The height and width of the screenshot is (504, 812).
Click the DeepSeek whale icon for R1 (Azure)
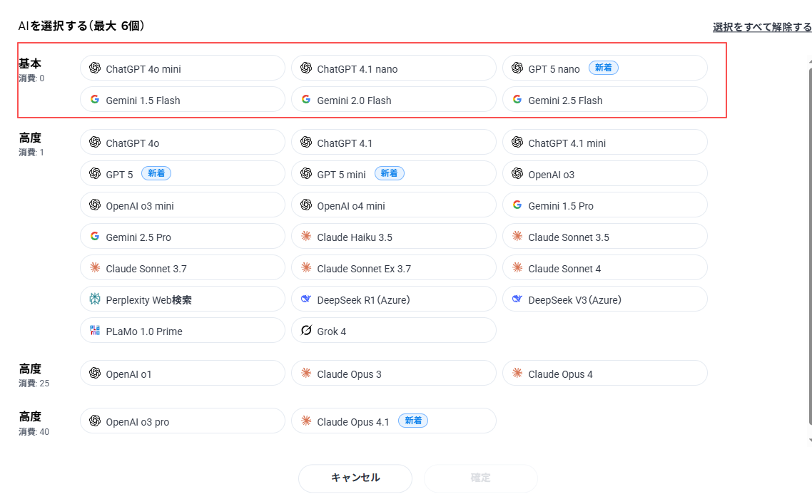point(306,299)
